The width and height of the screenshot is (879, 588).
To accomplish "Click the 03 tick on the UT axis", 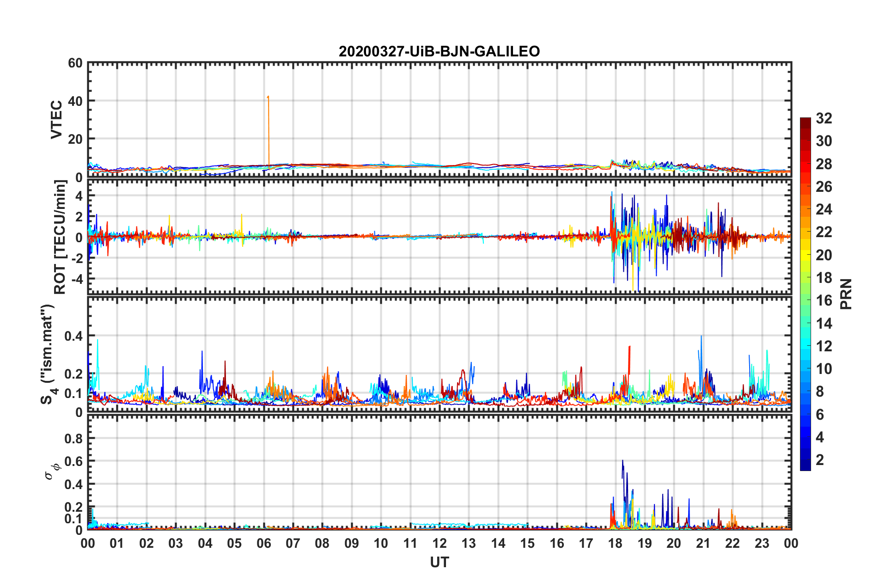I will point(176,543).
